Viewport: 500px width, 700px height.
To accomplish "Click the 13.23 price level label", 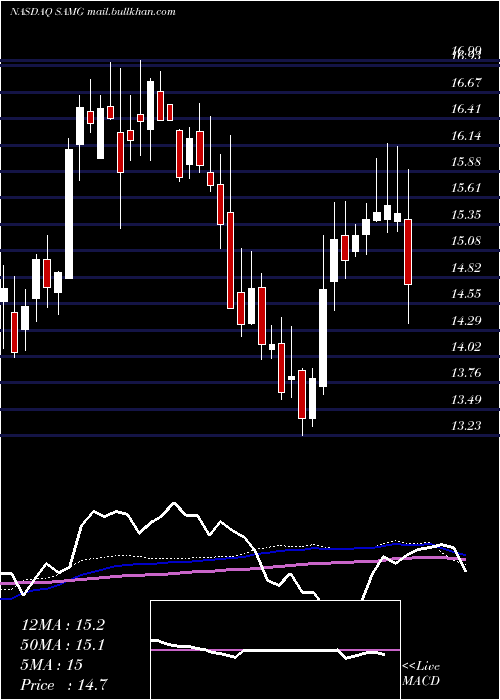I will pyautogui.click(x=466, y=426).
